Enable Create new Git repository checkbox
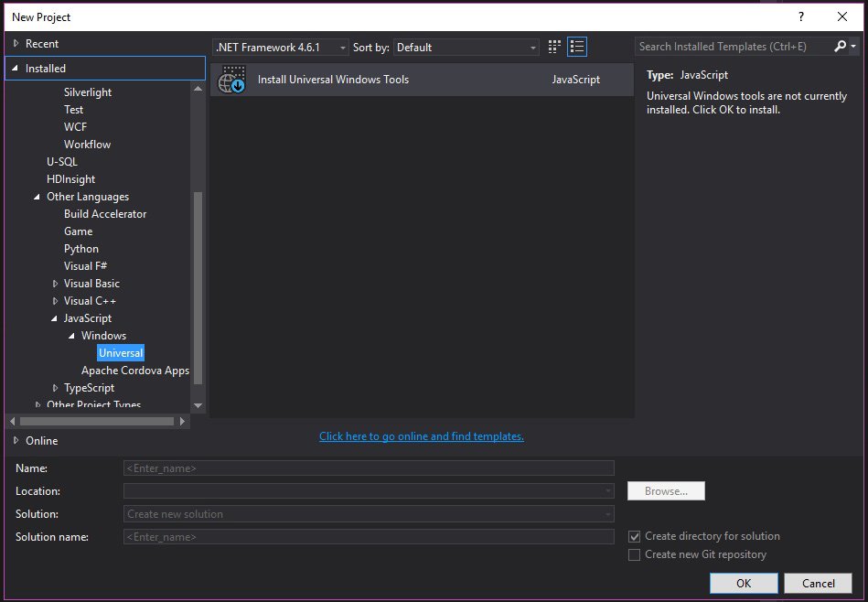The image size is (868, 602). pyautogui.click(x=635, y=554)
